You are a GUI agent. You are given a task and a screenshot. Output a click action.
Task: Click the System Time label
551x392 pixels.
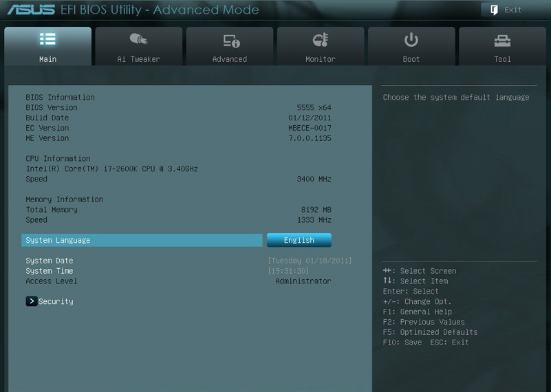[x=50, y=271]
